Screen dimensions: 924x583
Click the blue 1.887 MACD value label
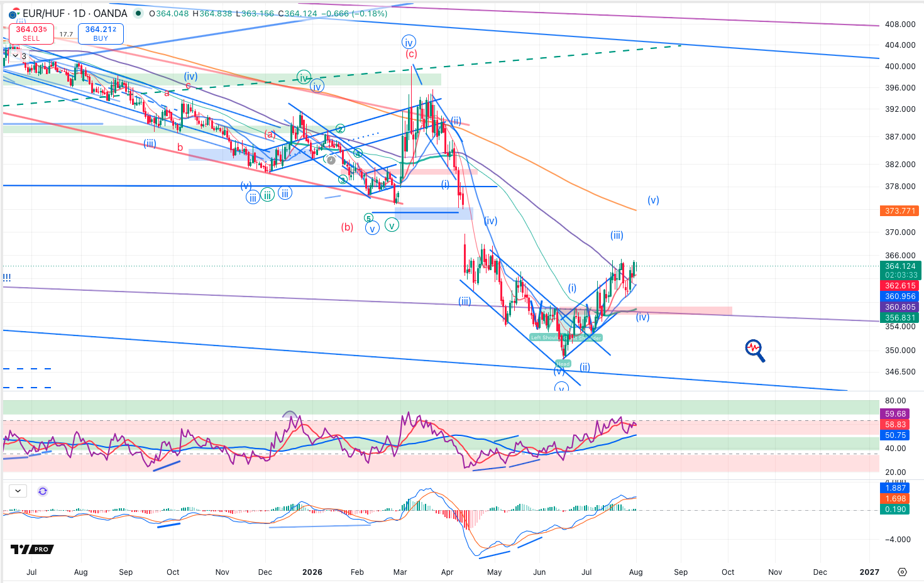click(x=895, y=488)
